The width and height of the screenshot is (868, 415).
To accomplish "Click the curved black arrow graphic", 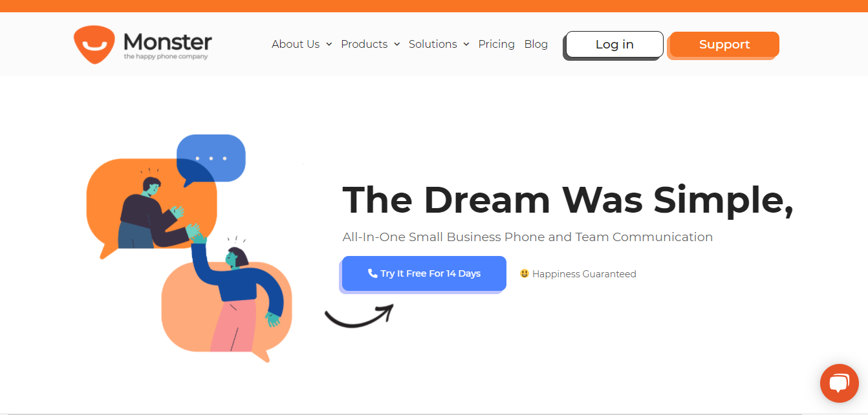I will tap(359, 315).
